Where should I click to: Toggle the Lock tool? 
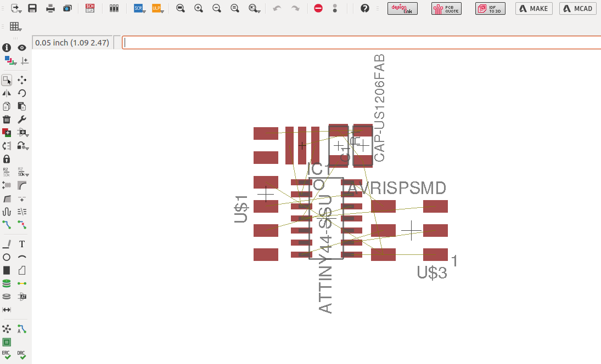7,159
